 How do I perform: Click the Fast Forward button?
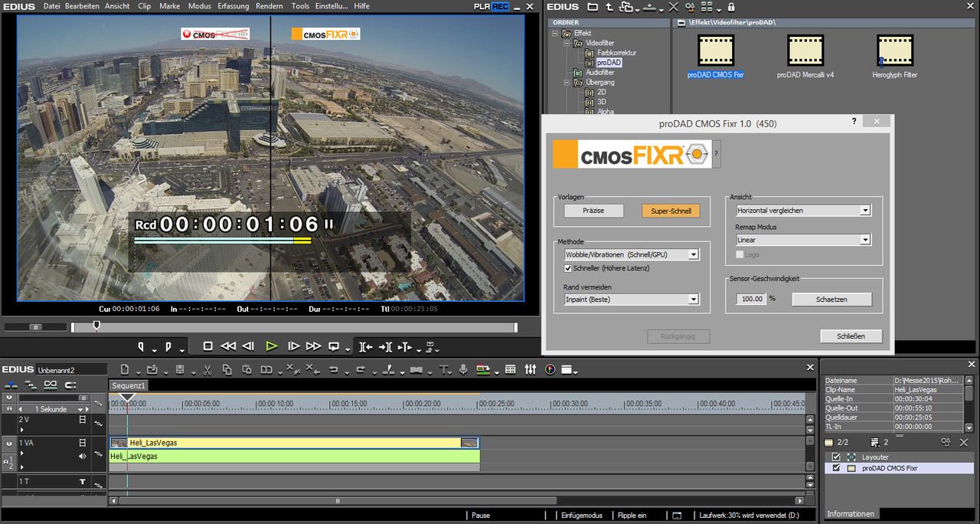tap(313, 346)
